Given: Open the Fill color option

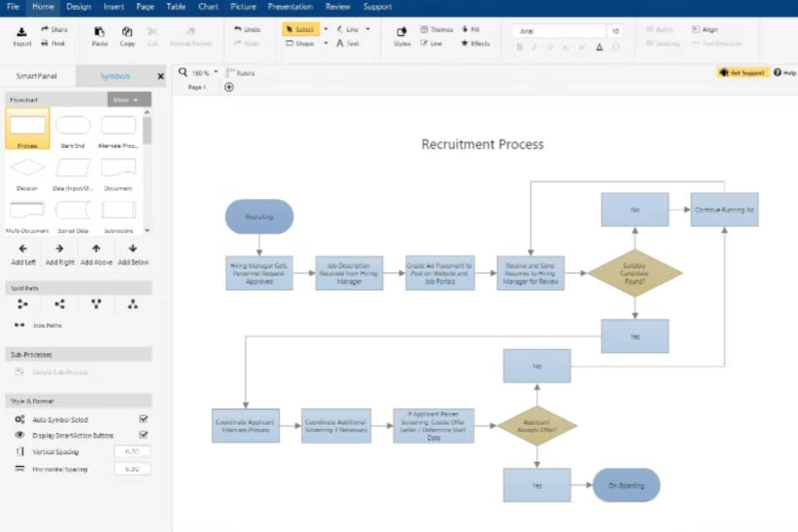Looking at the screenshot, I should pos(470,29).
